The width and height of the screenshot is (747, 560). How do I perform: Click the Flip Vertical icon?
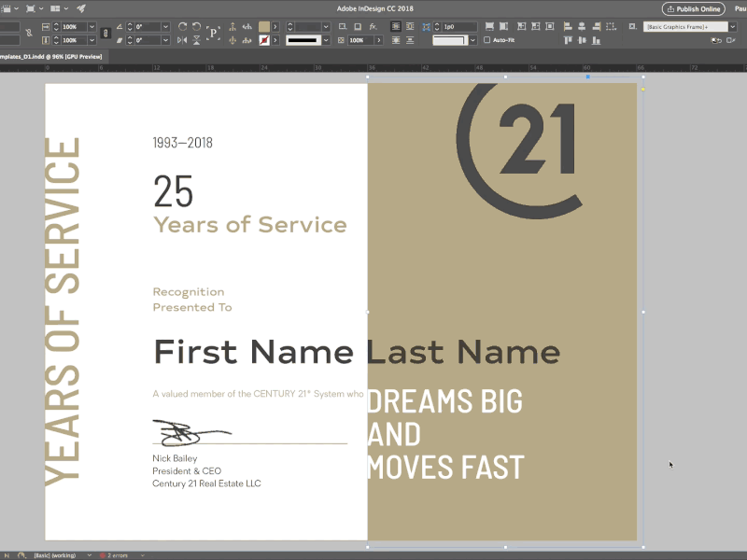tap(196, 40)
